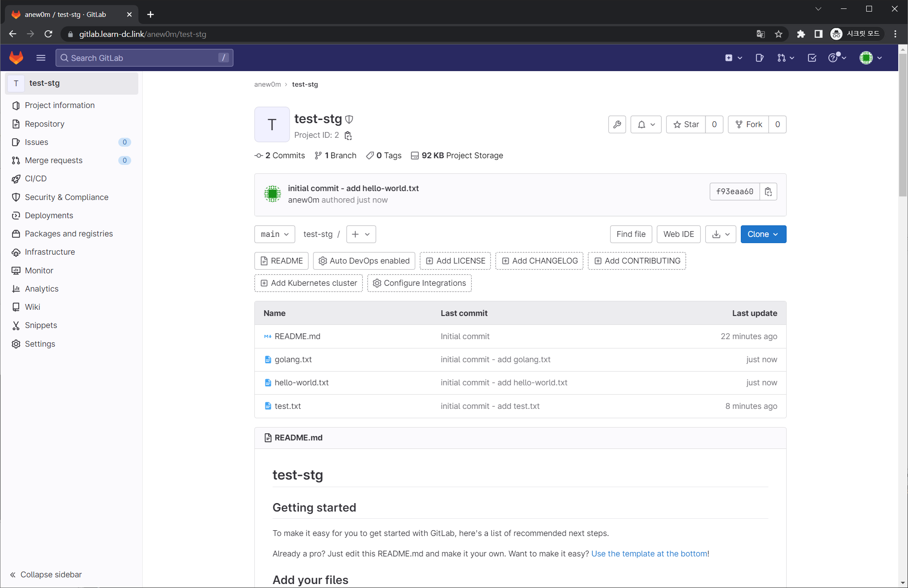Viewport: 908px width, 588px height.
Task: Open the Issues icon in top navbar
Action: [759, 58]
